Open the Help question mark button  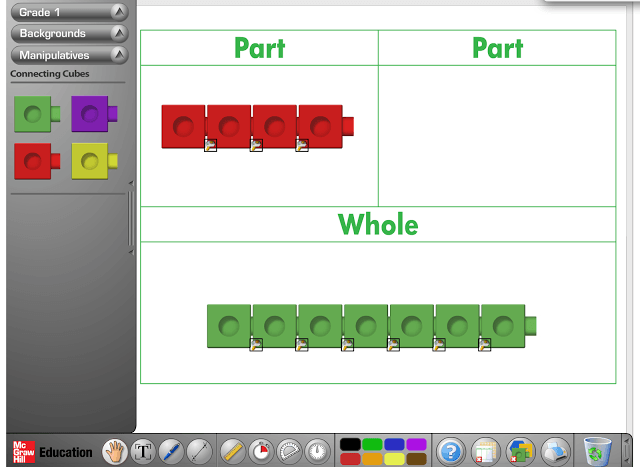click(x=451, y=451)
